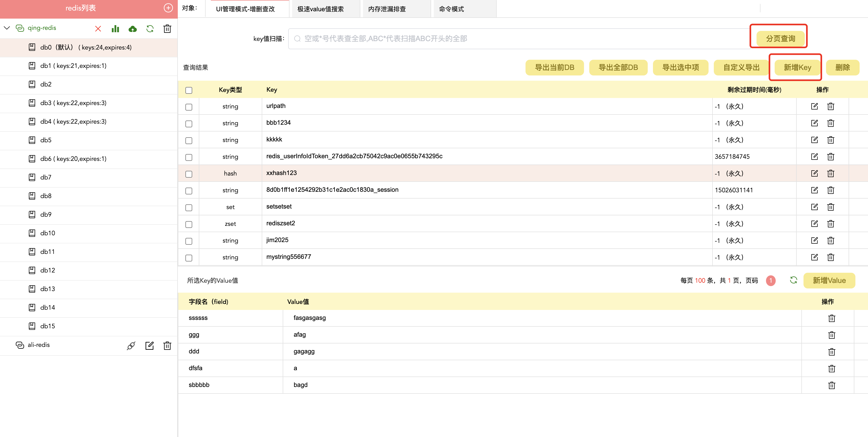
Task: Collapse the qing-redis tree node
Action: [7, 28]
